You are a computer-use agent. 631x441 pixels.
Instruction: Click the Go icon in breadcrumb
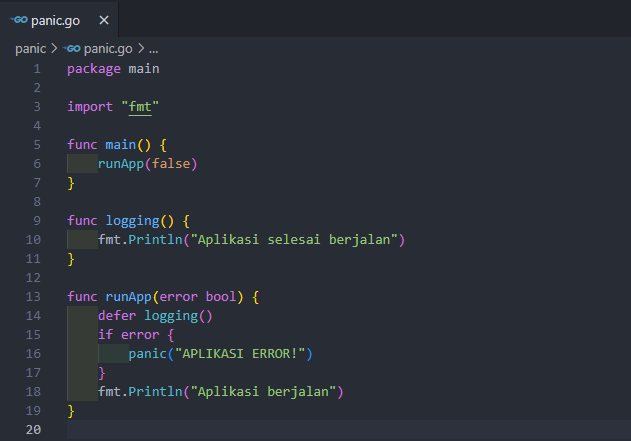pos(72,49)
